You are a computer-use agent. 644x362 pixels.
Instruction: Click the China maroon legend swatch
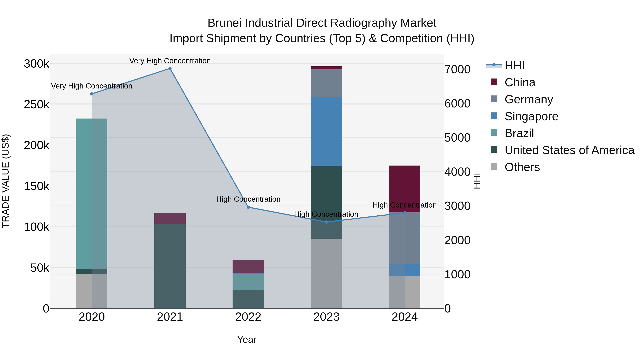coord(494,82)
